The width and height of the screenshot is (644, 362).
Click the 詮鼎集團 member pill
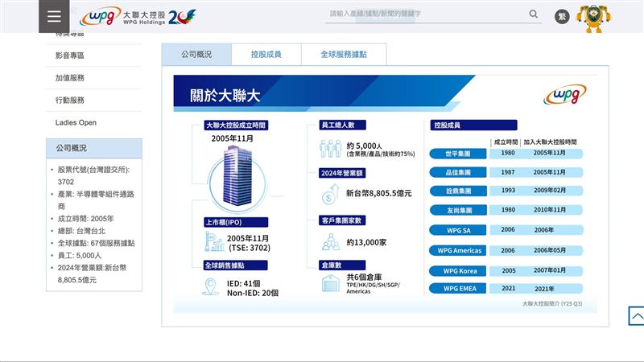(458, 191)
